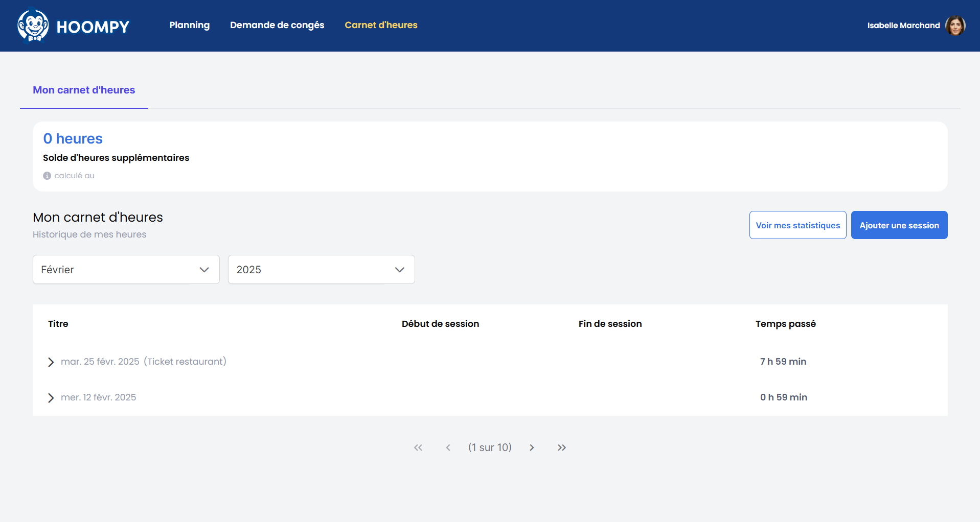Go to the next page arrow
The image size is (980, 522).
[x=532, y=447]
